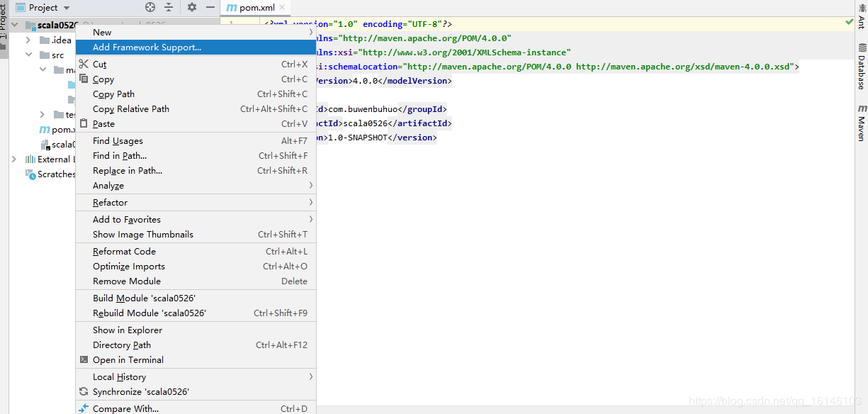Open Project panel settings gear
Screen dimensions: 868x414
(x=192, y=7)
